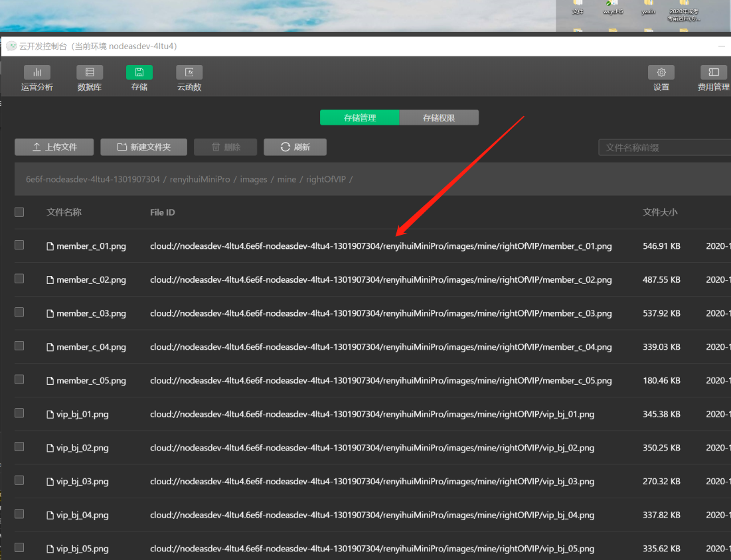Open the 云函数 cloud functions icon
Screen dimensions: 731x560
click(189, 72)
